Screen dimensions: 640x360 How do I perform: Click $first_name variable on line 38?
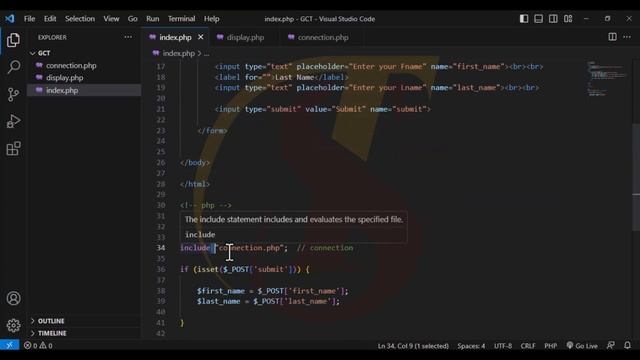tap(221, 291)
